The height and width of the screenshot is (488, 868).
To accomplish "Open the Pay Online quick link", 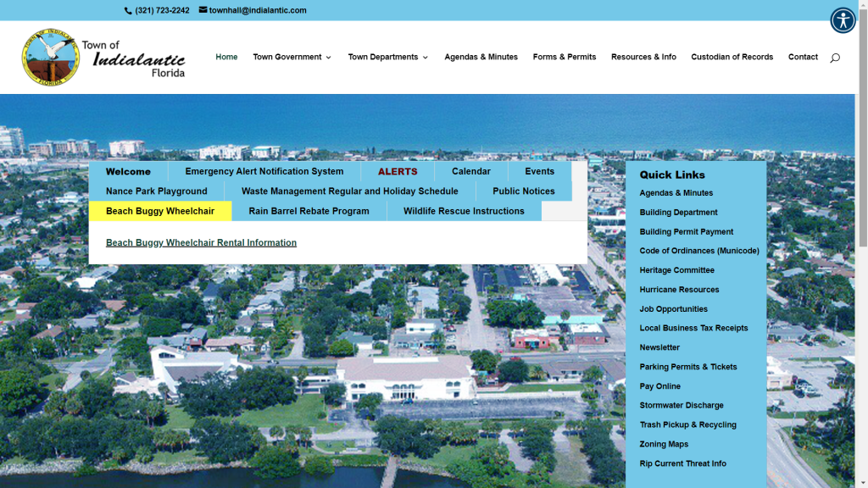I will (660, 385).
